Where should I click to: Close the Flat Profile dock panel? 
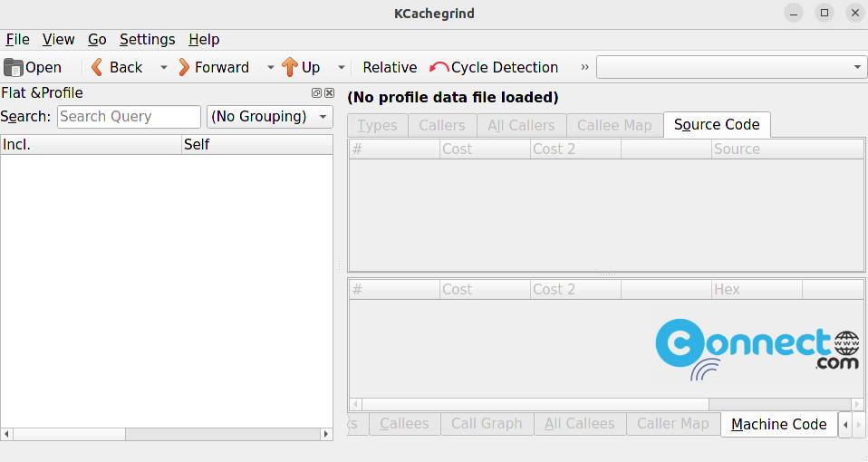(329, 93)
